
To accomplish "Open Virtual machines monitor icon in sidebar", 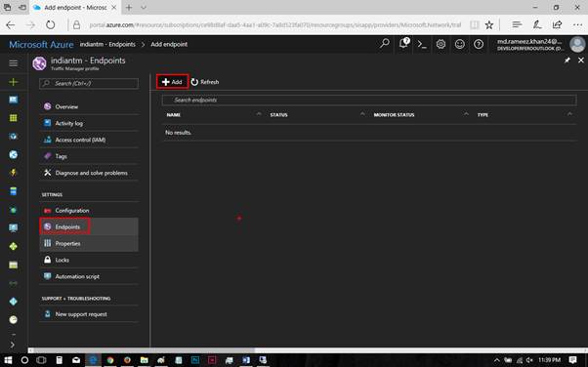I will [x=13, y=228].
